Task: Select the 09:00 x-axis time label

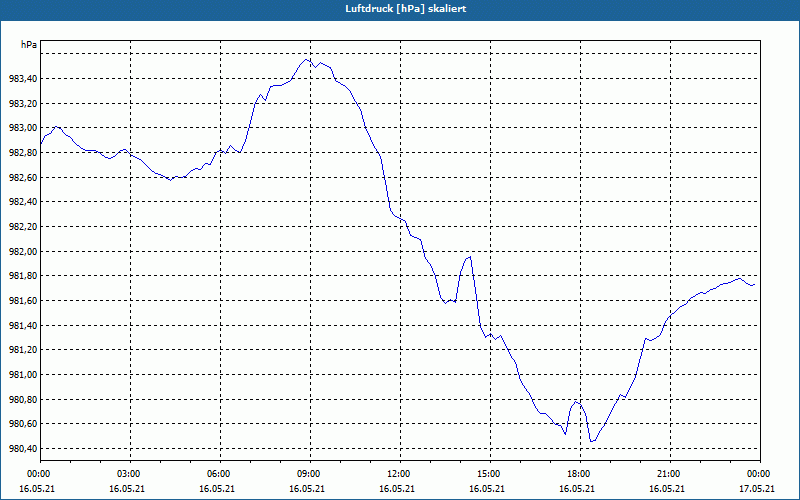Action: click(310, 474)
